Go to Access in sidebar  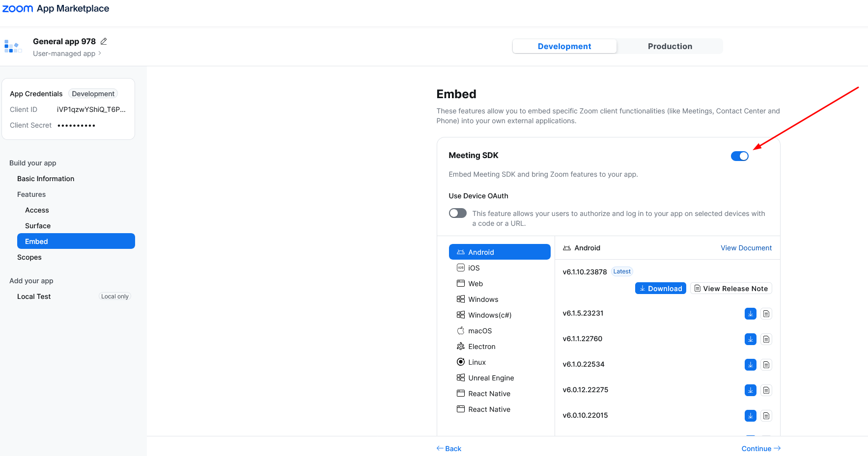click(x=37, y=210)
